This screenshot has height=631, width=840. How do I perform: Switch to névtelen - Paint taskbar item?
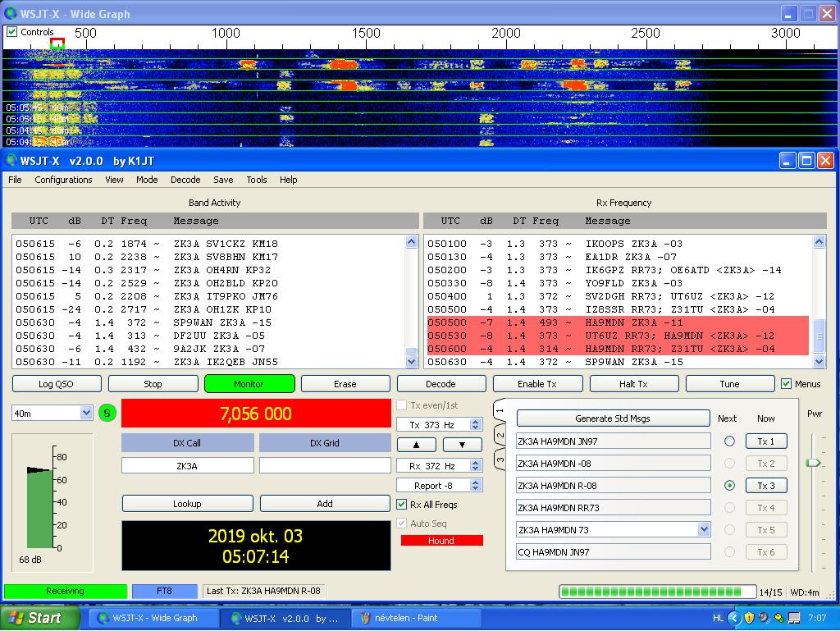tap(415, 618)
